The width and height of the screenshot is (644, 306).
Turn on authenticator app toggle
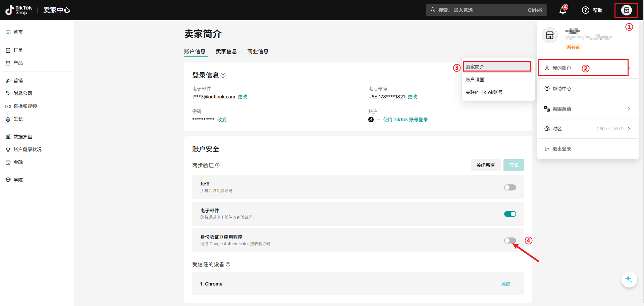510,241
